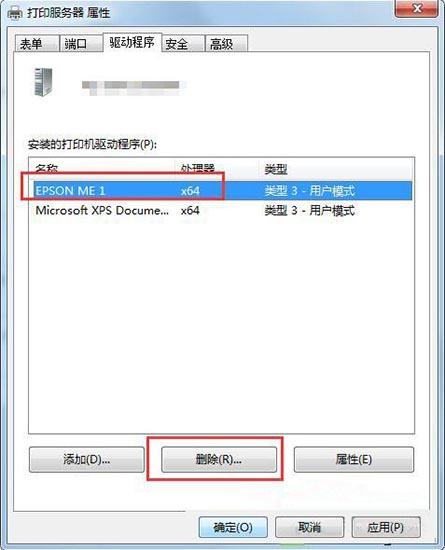Screen dimensions: 445x550
Task: Open the 端口 tab
Action: tap(81, 44)
